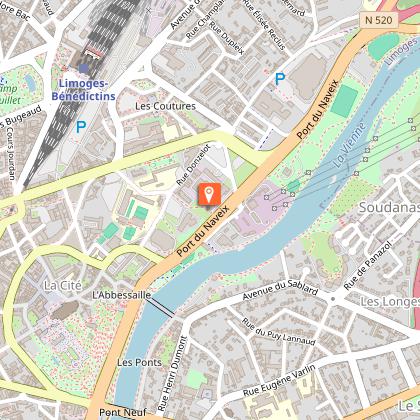Select the L'Abbessaille label
This screenshot has height=420, width=420.
click(121, 295)
